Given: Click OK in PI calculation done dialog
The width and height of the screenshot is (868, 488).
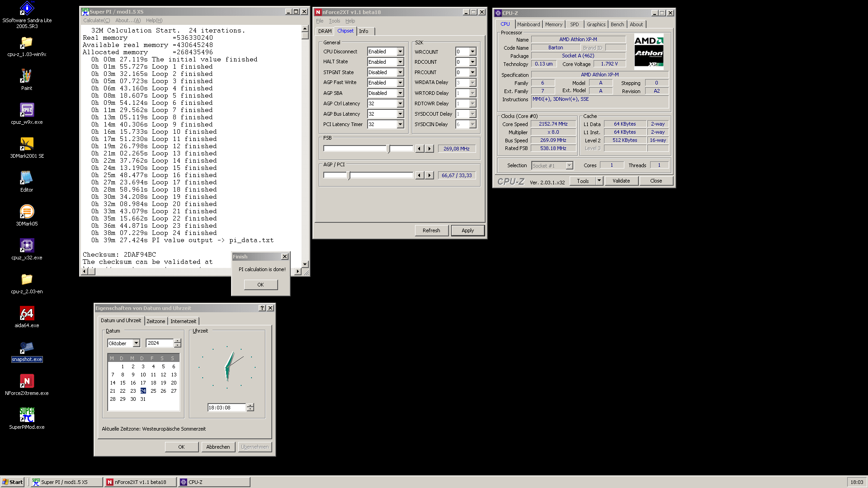Looking at the screenshot, I should [x=260, y=285].
